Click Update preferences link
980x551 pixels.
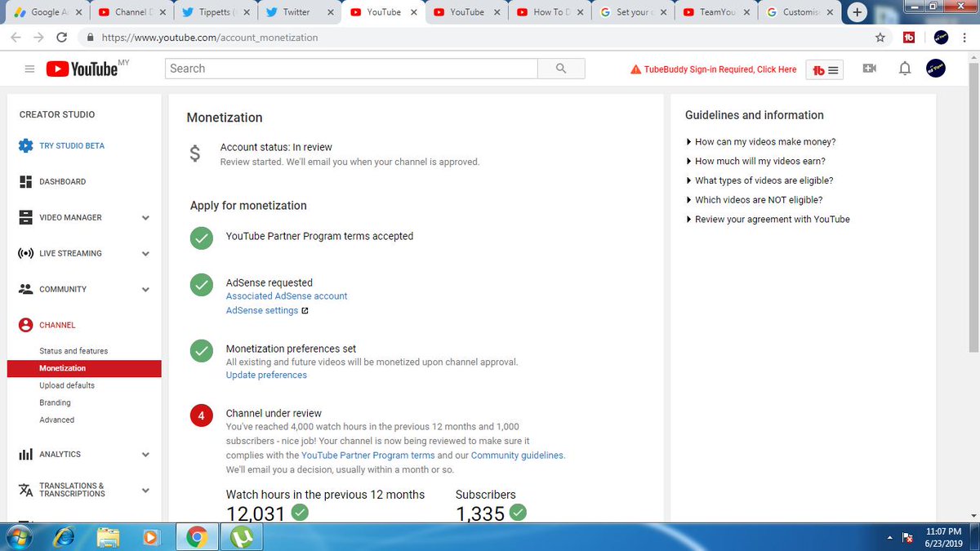266,375
